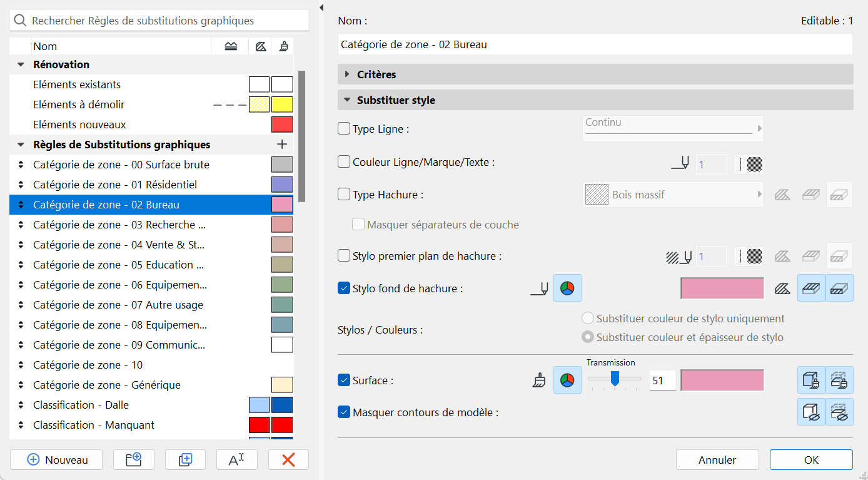Click the Transmission slider handle
Image resolution: width=868 pixels, height=480 pixels.
pos(615,378)
